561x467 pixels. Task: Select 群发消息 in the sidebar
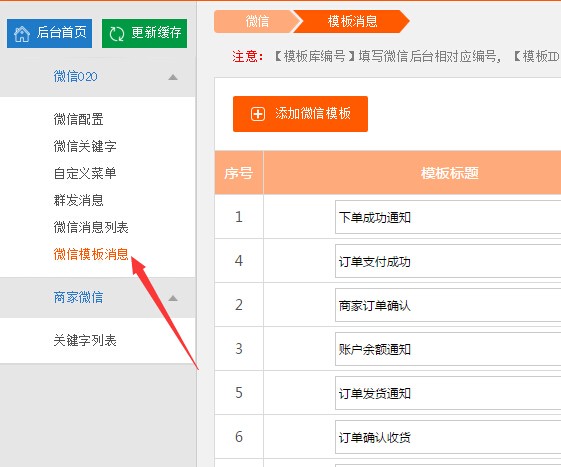pyautogui.click(x=78, y=200)
